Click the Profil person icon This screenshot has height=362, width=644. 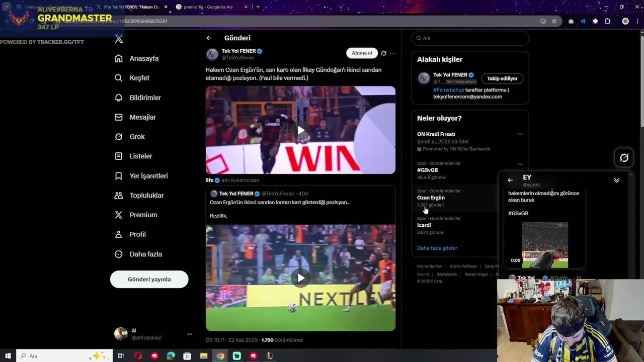[118, 234]
